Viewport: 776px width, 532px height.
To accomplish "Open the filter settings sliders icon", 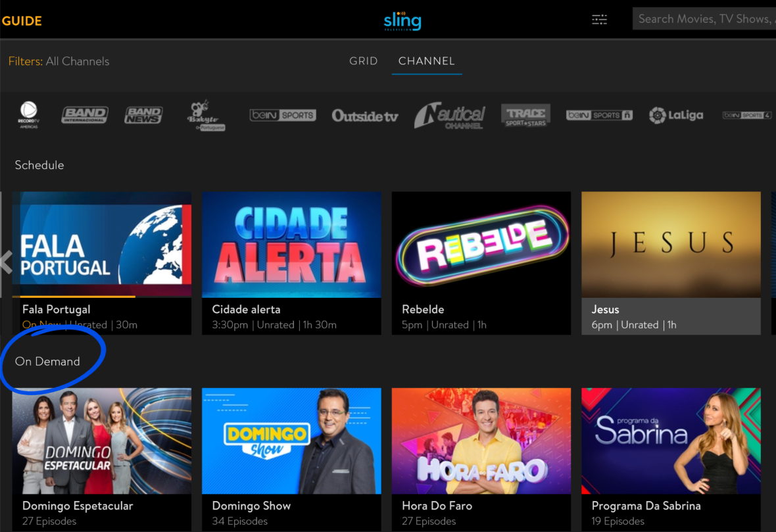I will pos(599,19).
